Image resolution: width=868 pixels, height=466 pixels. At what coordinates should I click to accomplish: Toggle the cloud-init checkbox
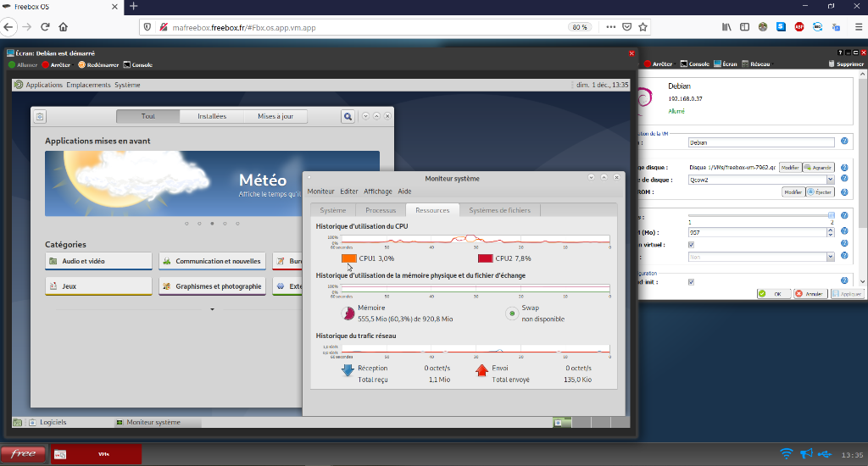point(691,282)
